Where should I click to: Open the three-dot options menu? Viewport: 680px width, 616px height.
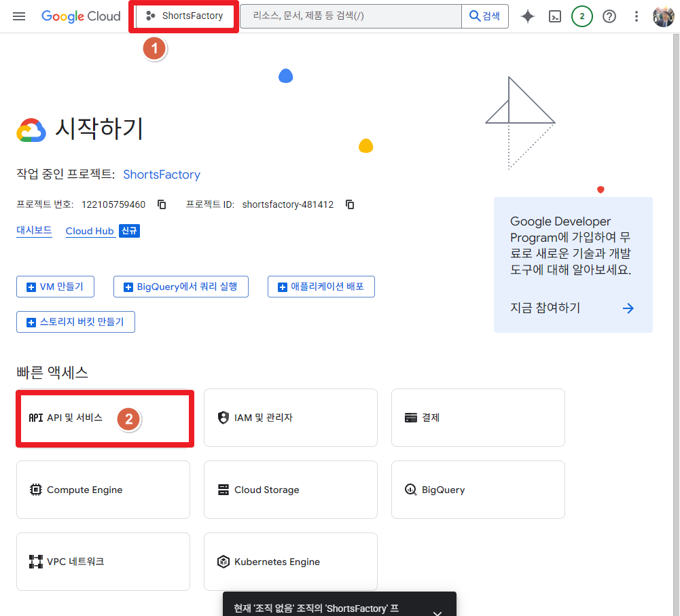tap(637, 16)
